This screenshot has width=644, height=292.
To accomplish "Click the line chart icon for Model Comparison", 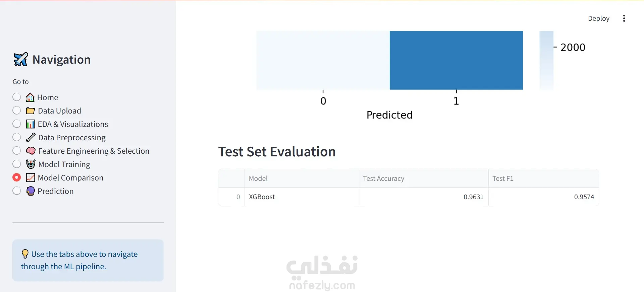I will 30,178.
